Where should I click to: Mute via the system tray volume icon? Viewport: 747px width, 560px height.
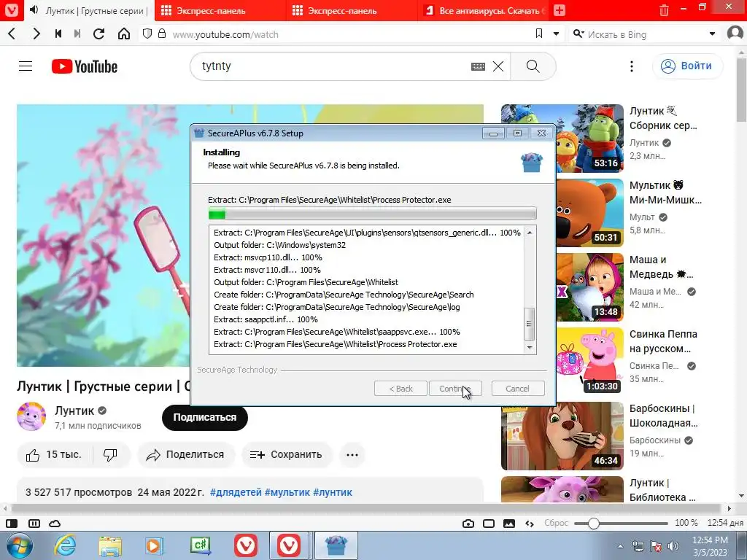tap(673, 546)
